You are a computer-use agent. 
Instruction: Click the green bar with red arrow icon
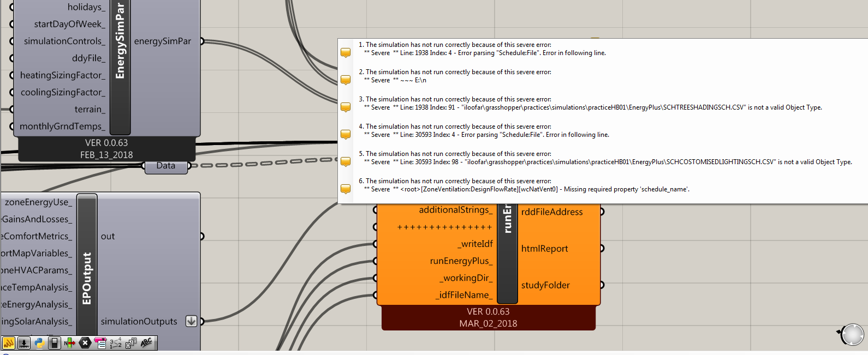click(70, 343)
